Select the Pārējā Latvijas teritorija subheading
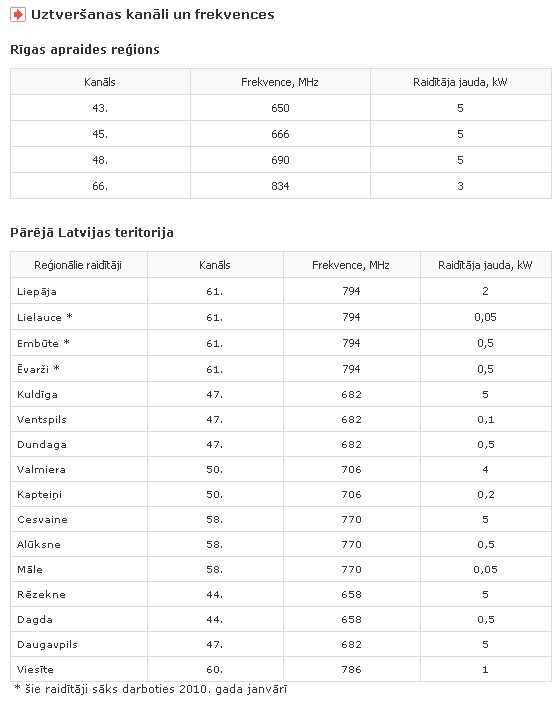Image resolution: width=557 pixels, height=704 pixels. click(92, 233)
